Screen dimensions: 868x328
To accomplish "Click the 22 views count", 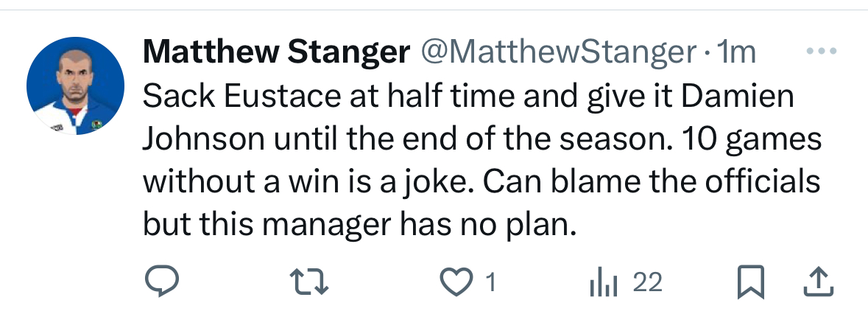I will click(x=648, y=282).
